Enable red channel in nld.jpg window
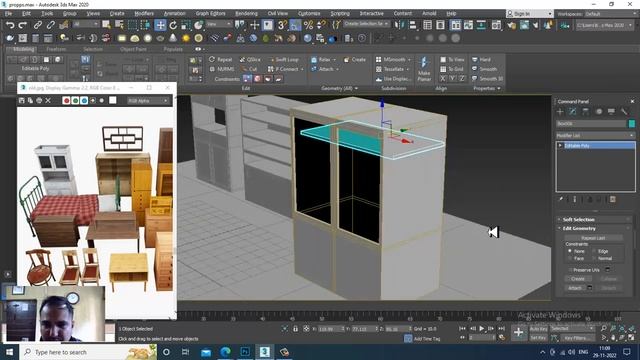The image size is (640, 360). [x=67, y=100]
